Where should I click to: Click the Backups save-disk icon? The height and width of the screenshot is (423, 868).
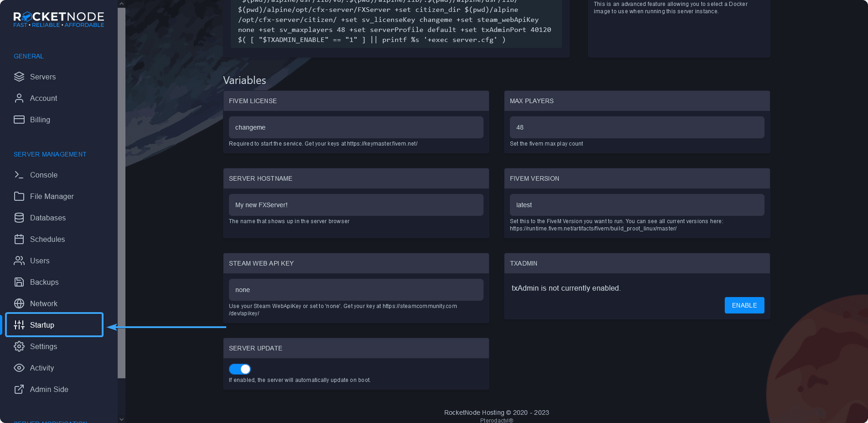19,282
